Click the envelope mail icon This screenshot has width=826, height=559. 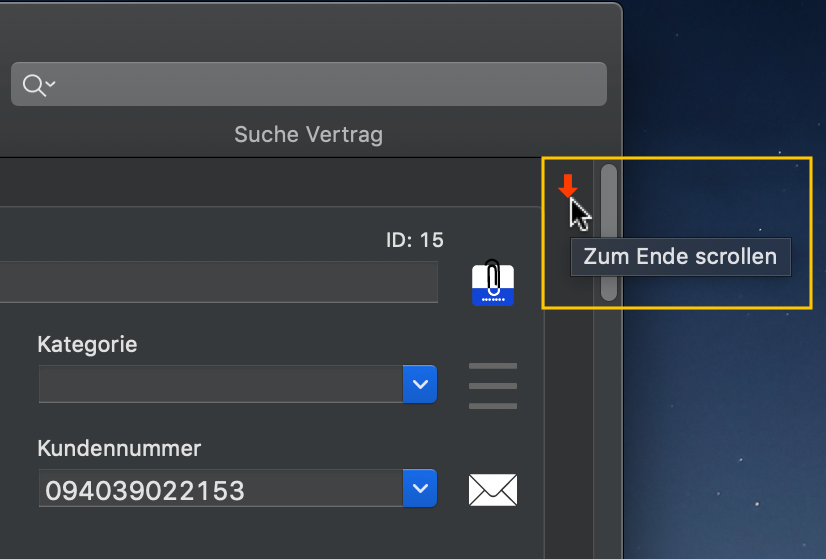pos(493,489)
